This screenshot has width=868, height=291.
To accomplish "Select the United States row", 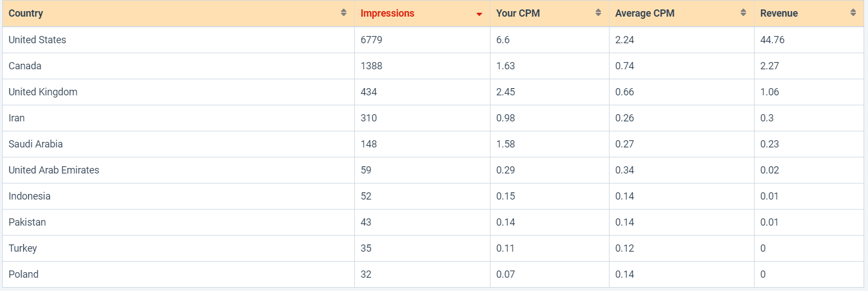I will [x=37, y=40].
